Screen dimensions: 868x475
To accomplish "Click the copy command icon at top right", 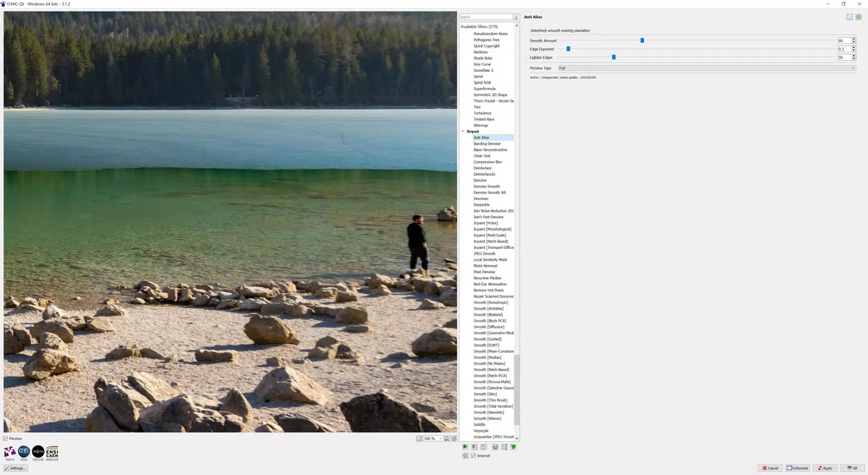I will (849, 17).
